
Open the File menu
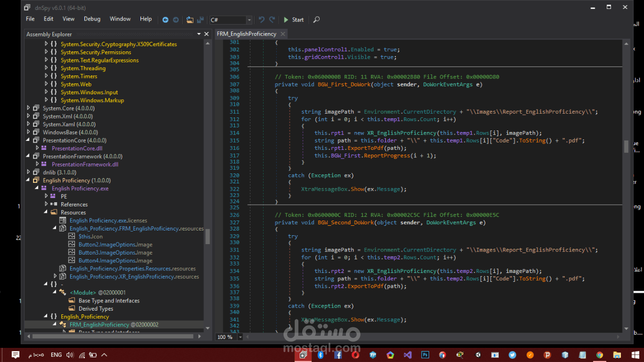(x=30, y=19)
